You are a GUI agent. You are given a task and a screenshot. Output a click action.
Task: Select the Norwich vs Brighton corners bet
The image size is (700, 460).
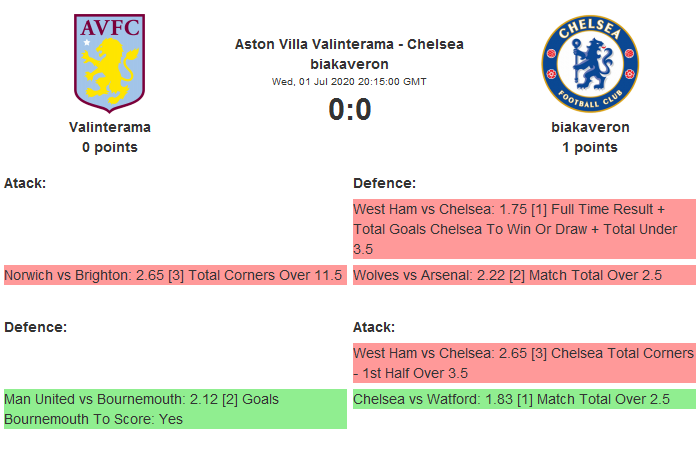tap(174, 275)
